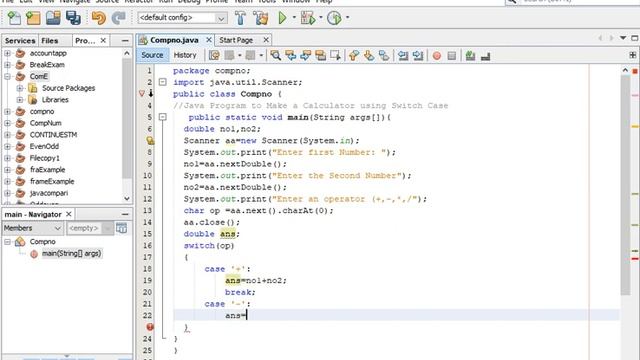Click the Open Project toolbar icon
640x360 pixels.
pos(53,18)
